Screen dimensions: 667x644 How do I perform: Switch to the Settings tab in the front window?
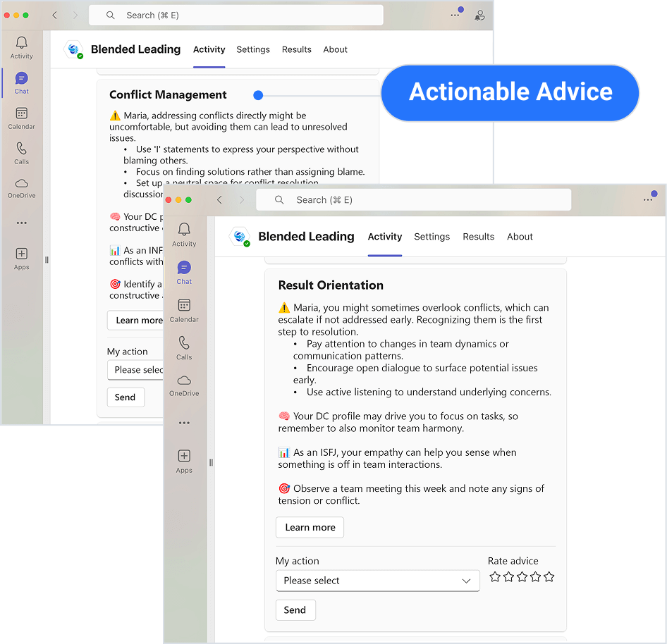click(432, 237)
